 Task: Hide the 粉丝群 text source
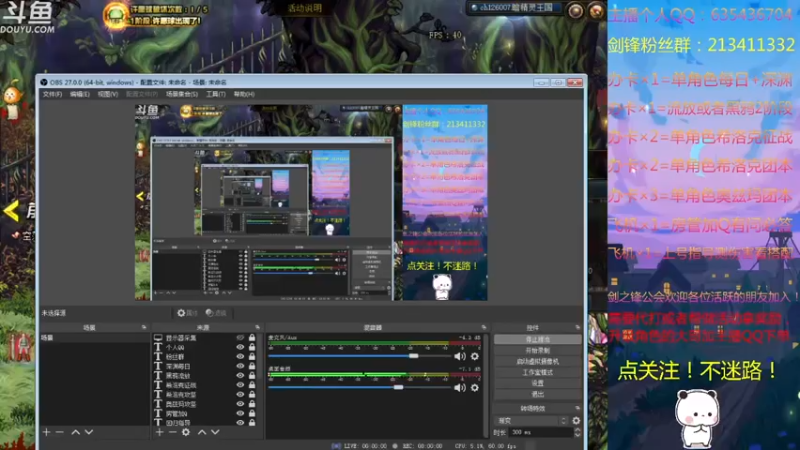(x=240, y=357)
